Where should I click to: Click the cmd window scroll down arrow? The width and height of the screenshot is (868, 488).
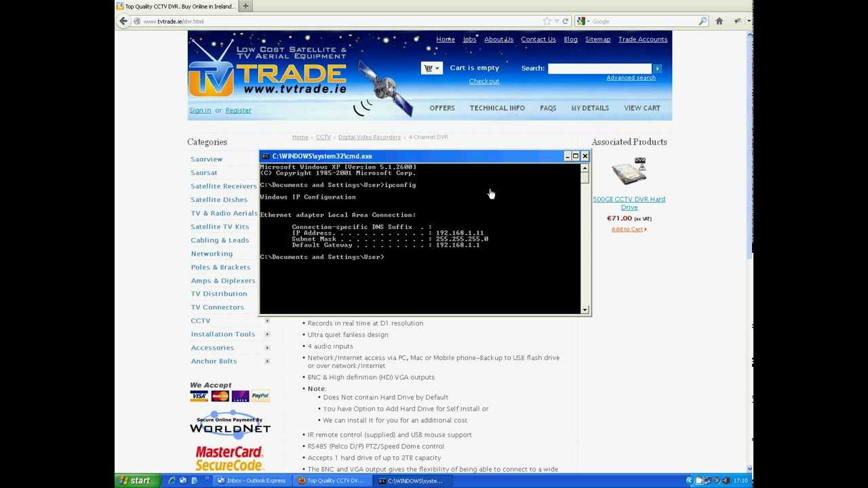click(585, 310)
